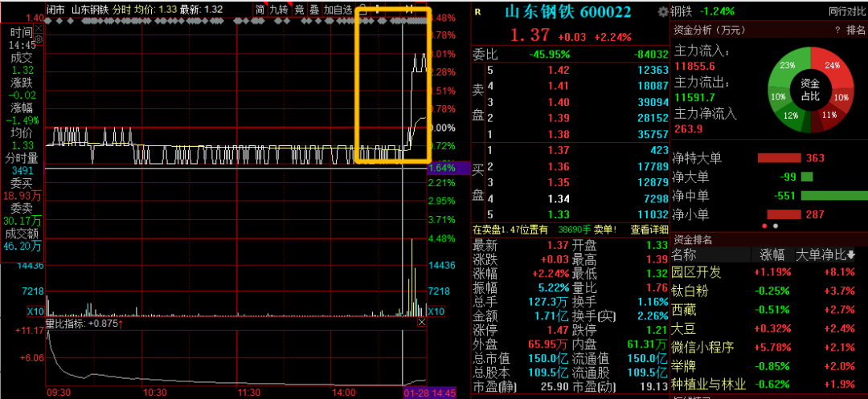Click the red 净特大单 363 bar
This screenshot has width=868, height=399.
coord(780,159)
